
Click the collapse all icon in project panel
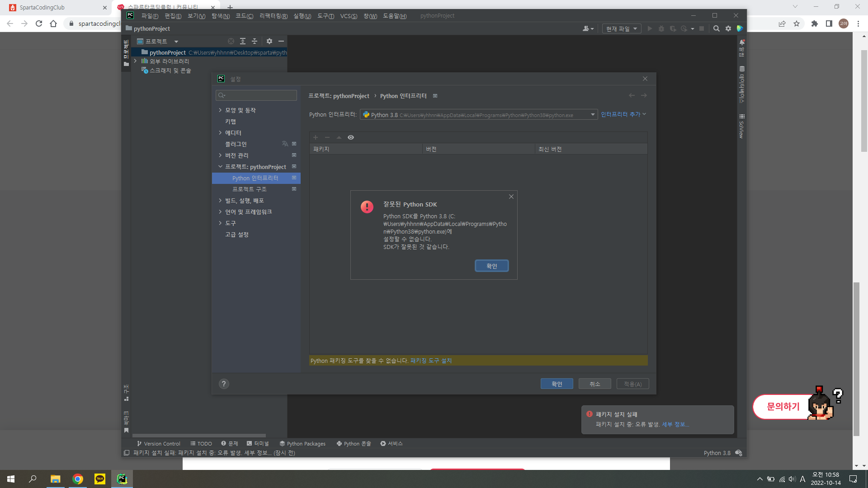[x=255, y=41]
